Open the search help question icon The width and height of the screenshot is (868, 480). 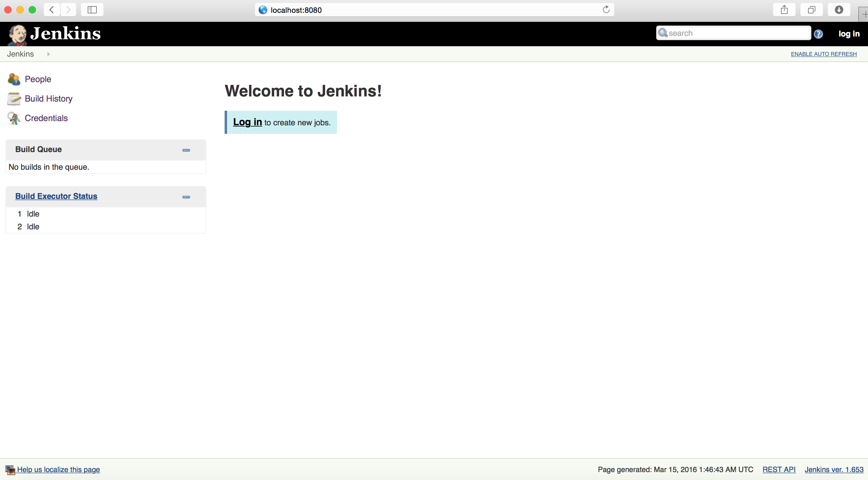click(x=818, y=34)
